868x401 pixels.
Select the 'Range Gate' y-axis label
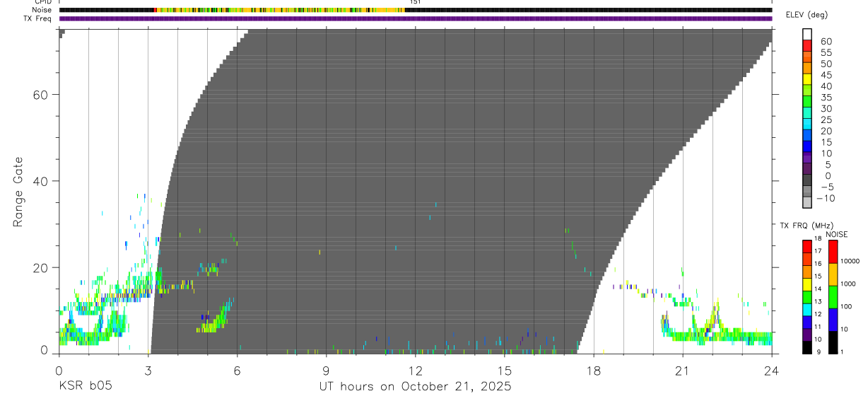(18, 192)
